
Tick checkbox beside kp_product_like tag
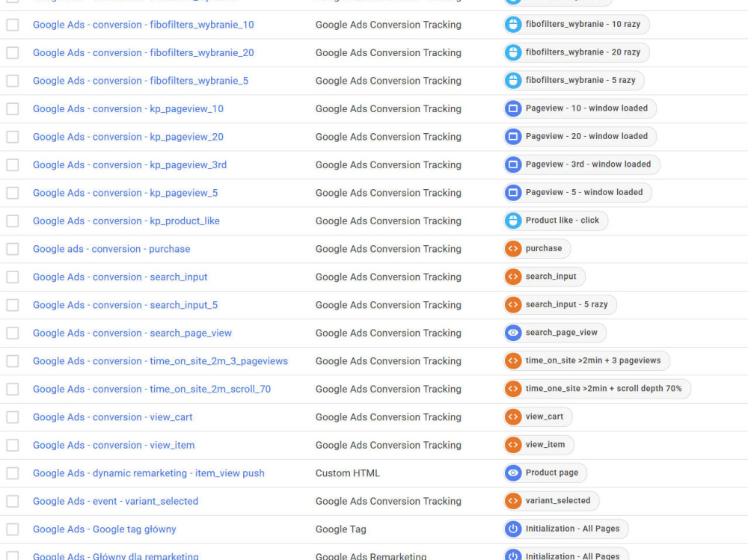[x=13, y=221]
